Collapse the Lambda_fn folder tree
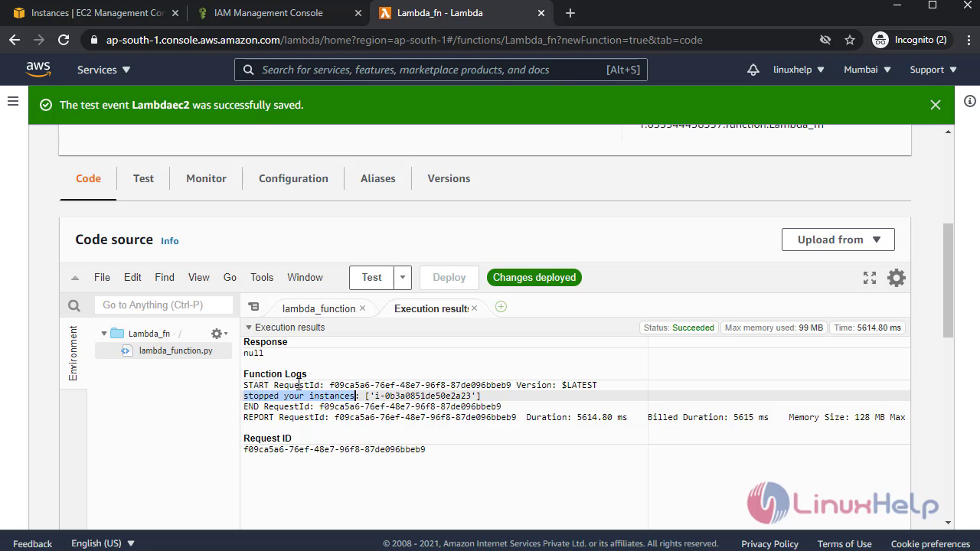Viewport: 980px width, 551px height. pos(104,334)
